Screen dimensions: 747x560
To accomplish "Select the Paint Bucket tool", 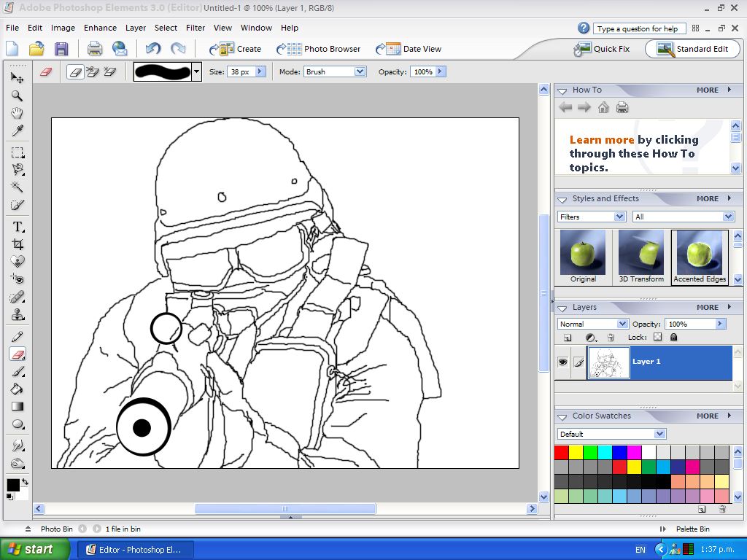I will 18,389.
